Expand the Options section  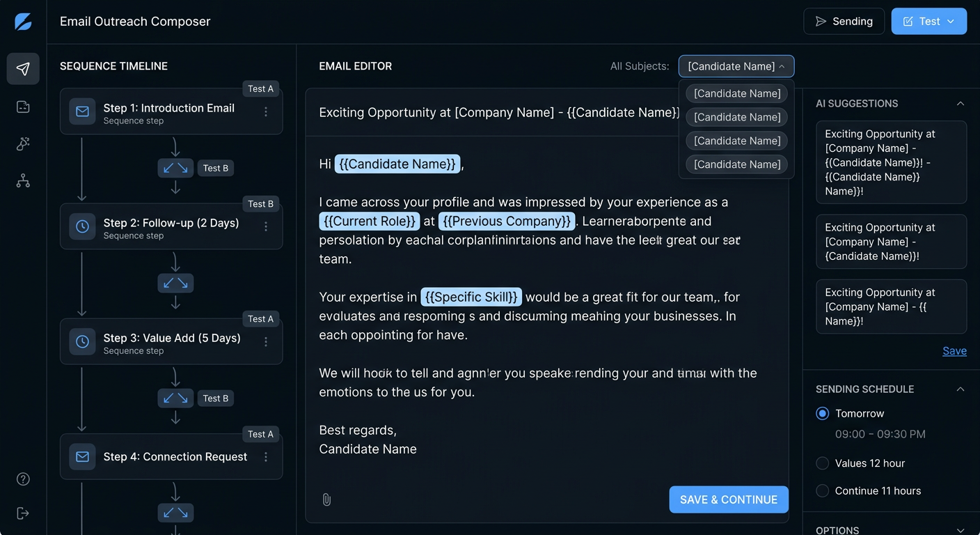point(961,530)
